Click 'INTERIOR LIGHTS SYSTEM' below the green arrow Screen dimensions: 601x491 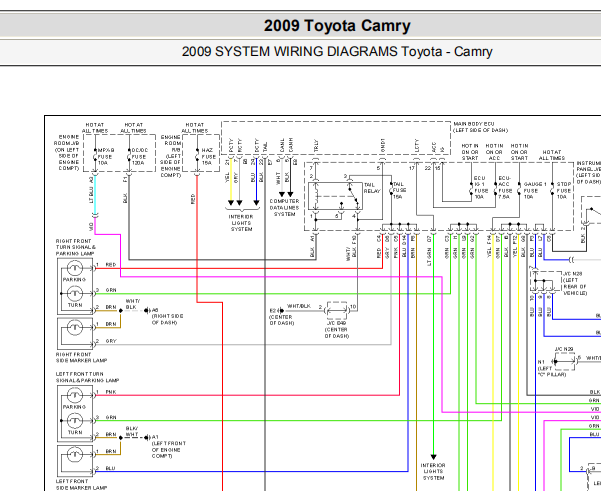(x=434, y=471)
